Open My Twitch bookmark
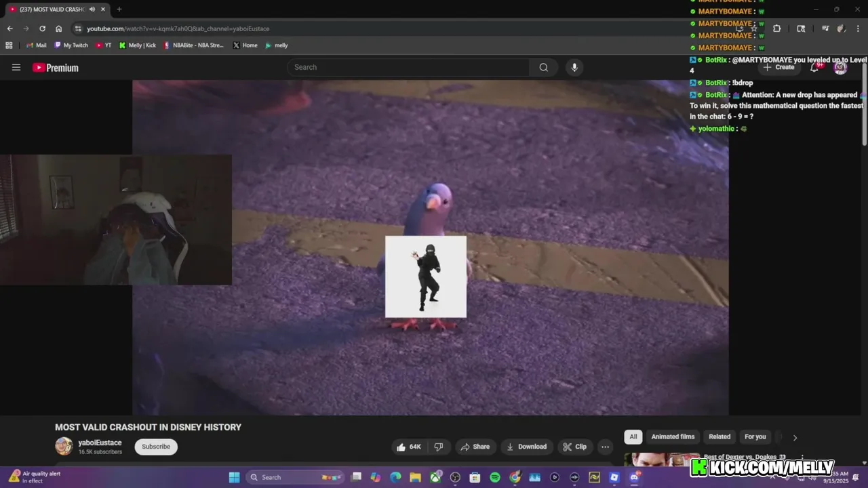 [x=71, y=45]
